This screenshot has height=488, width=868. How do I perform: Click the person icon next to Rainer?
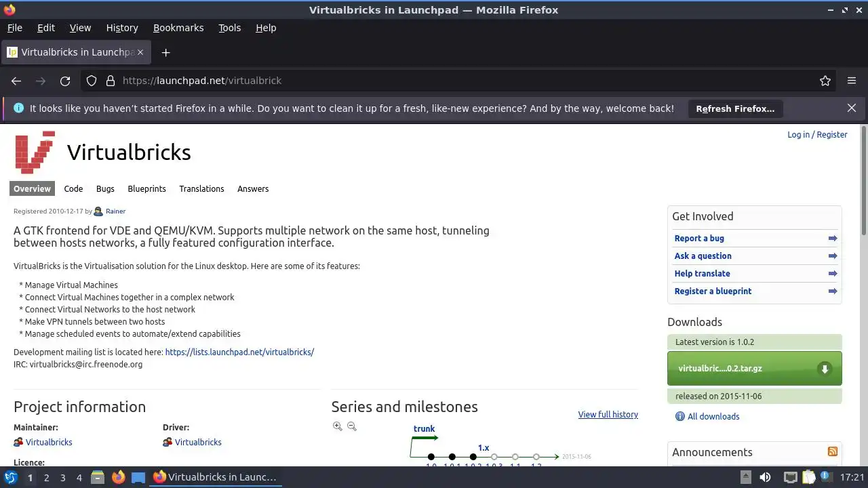[98, 211]
